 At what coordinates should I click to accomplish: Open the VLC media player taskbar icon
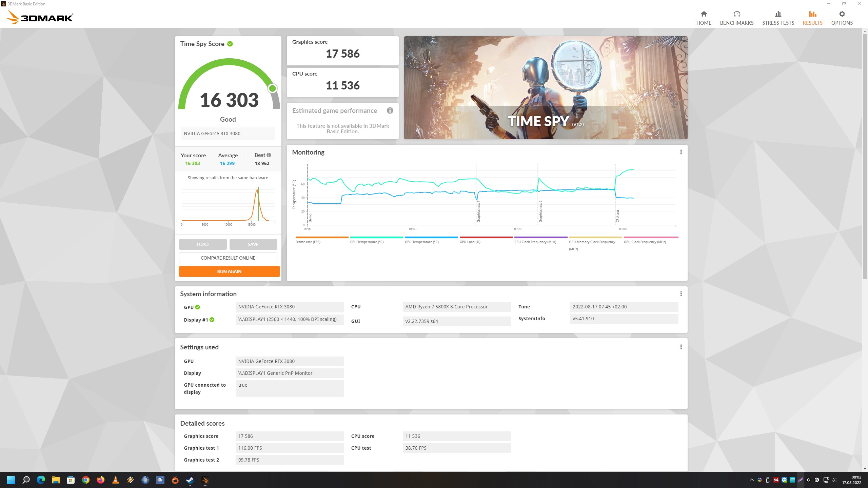pos(116,480)
